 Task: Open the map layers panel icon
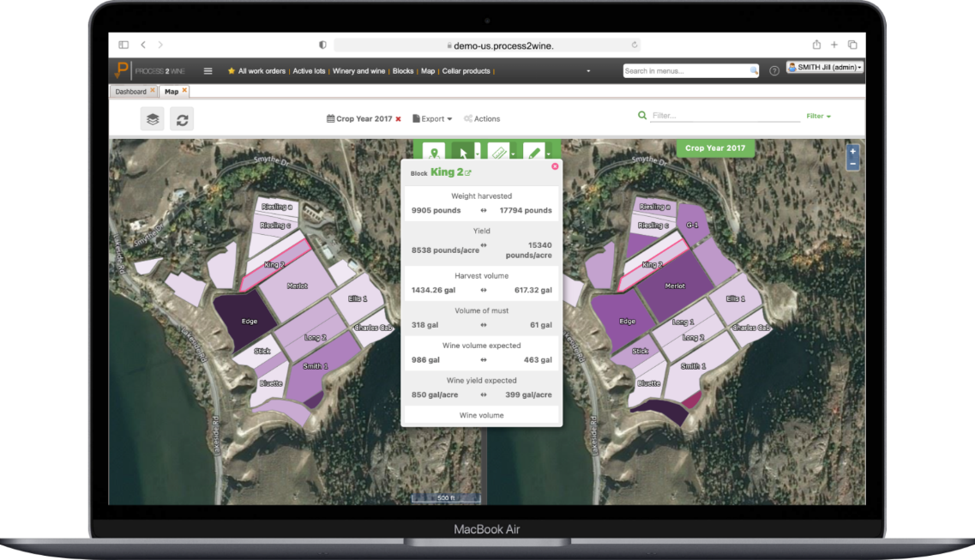tap(152, 118)
